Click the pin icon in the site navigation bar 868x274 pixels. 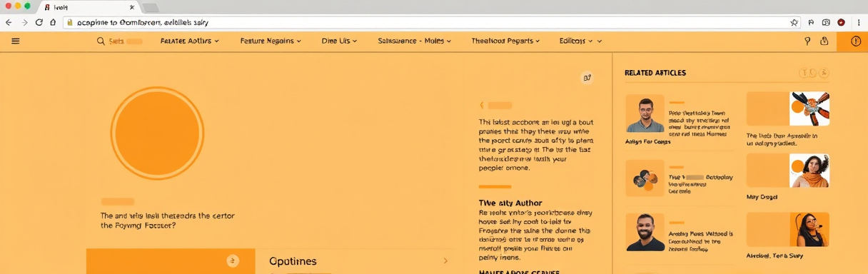(807, 41)
